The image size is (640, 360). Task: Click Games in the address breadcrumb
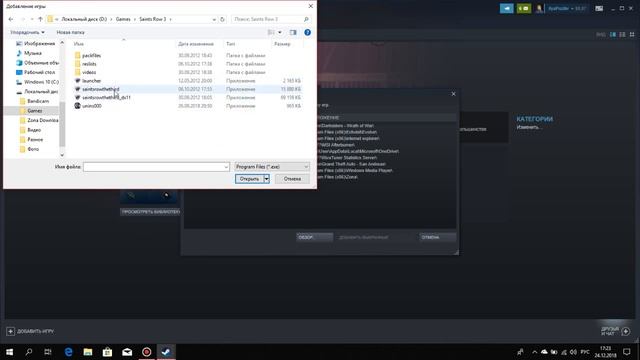click(x=123, y=19)
